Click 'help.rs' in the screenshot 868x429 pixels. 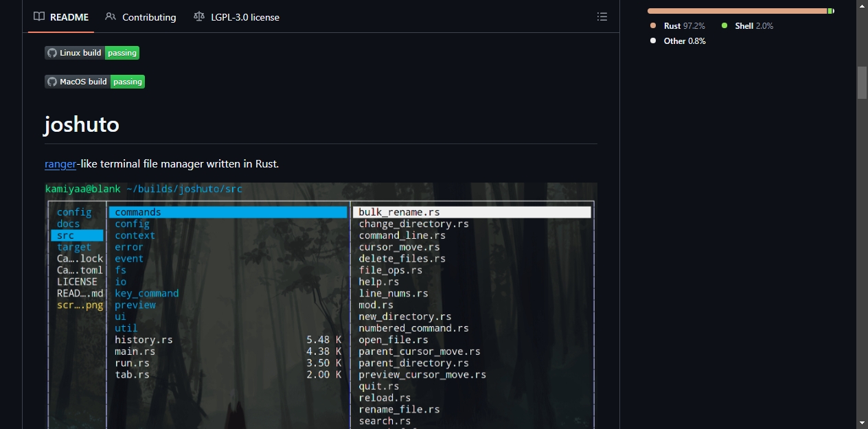pos(378,282)
